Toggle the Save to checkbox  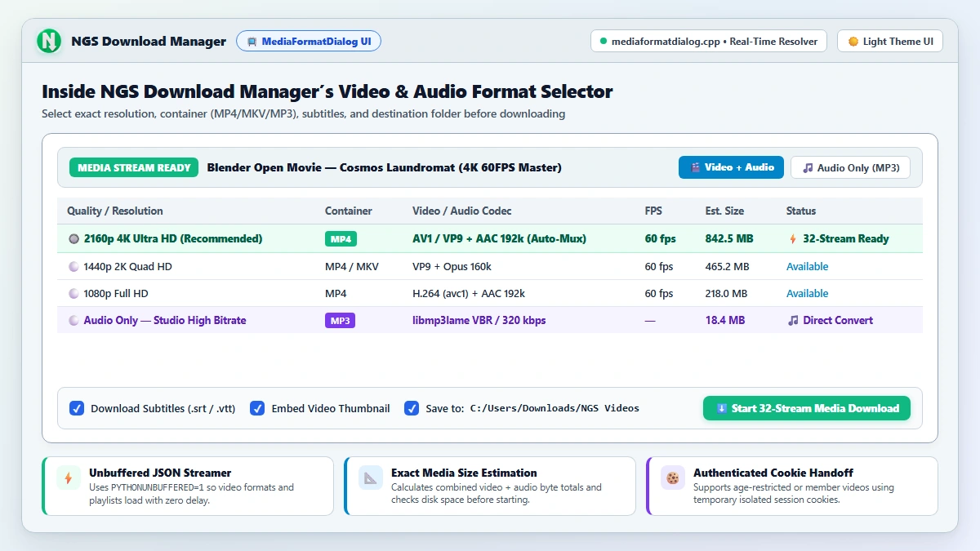[412, 408]
